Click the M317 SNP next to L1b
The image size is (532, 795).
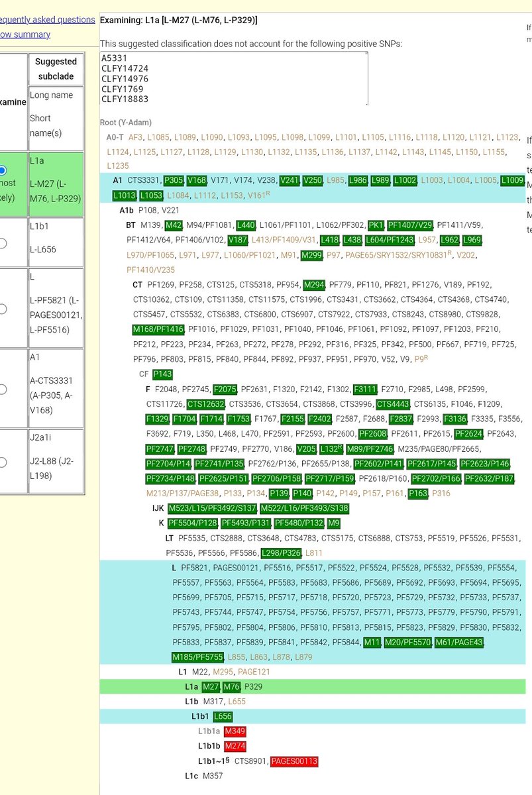[x=213, y=701]
